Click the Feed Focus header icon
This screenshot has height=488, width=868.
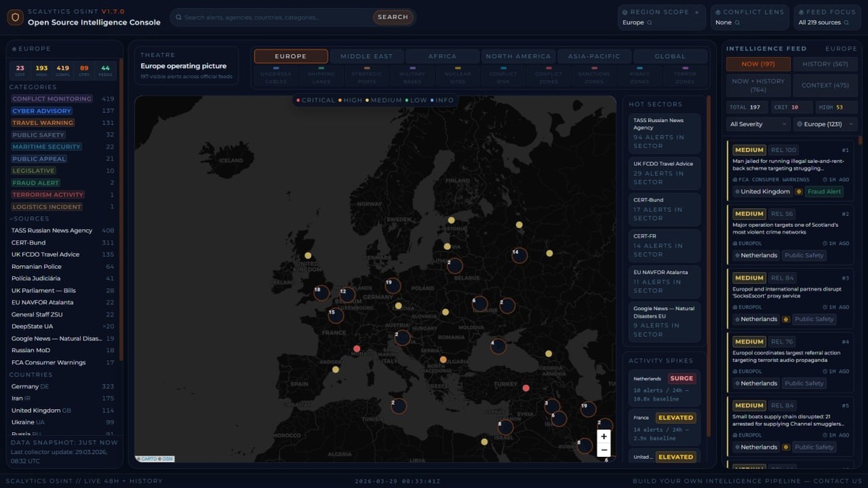(x=801, y=12)
